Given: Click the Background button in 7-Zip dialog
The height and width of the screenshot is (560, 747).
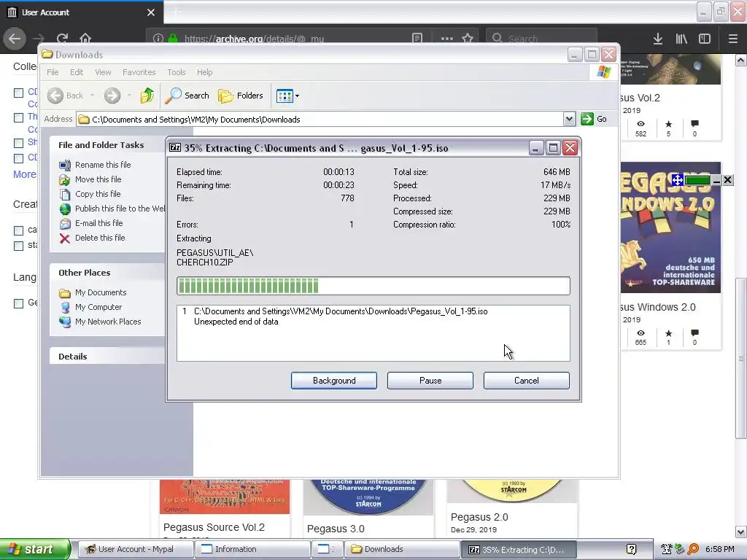Looking at the screenshot, I should tap(334, 381).
